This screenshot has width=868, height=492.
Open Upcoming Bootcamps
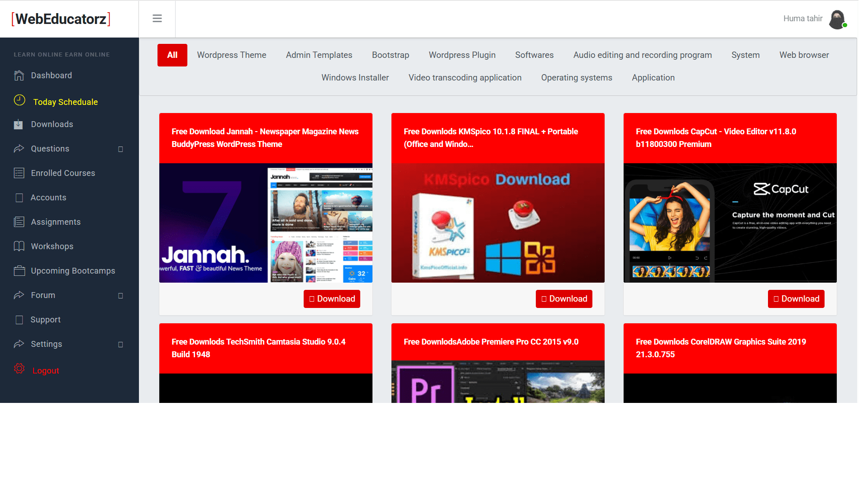coord(73,271)
